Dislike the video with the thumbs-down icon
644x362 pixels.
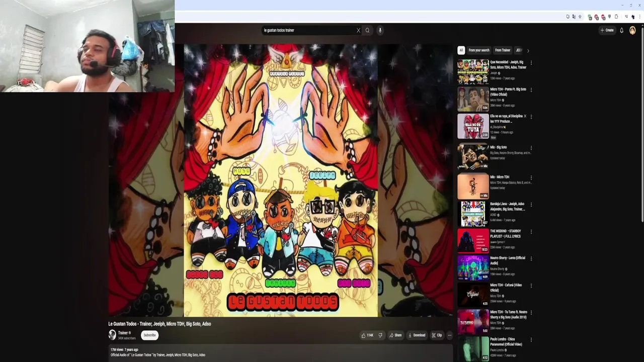click(x=380, y=335)
